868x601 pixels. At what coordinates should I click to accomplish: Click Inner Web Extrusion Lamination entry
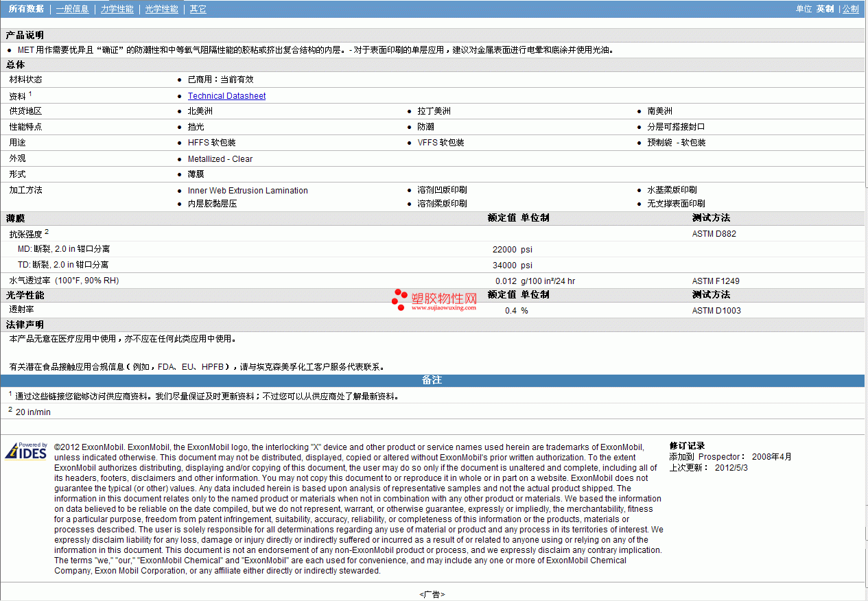[248, 191]
